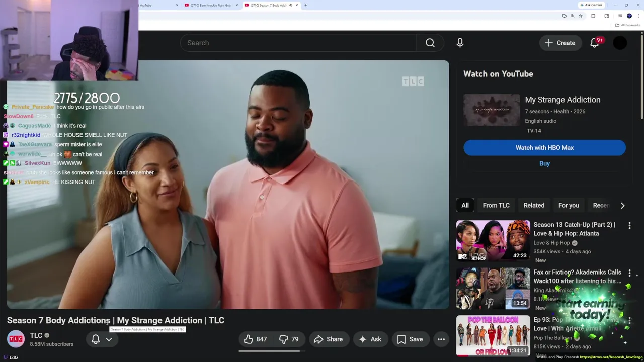Like the video with thumbs up
644x362 pixels.
pyautogui.click(x=255, y=339)
